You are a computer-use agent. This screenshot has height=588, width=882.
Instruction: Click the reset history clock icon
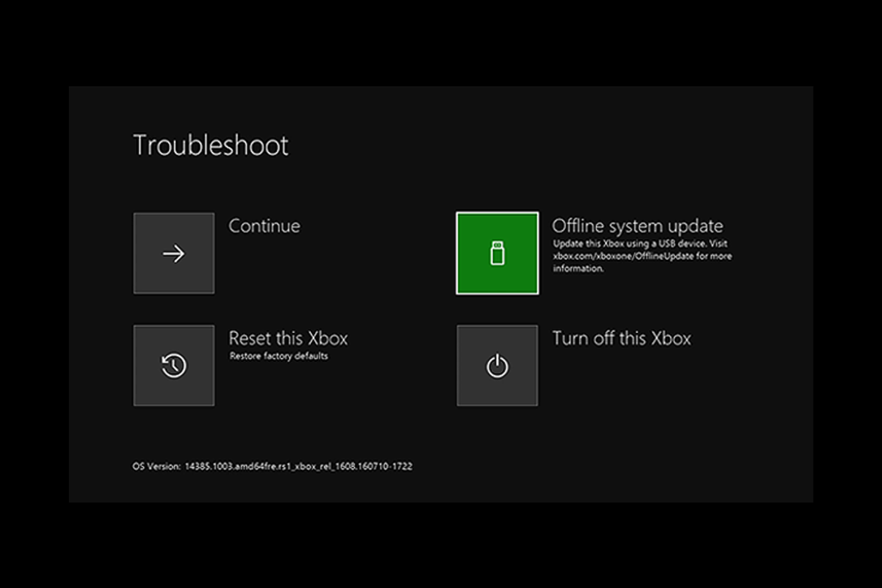174,366
